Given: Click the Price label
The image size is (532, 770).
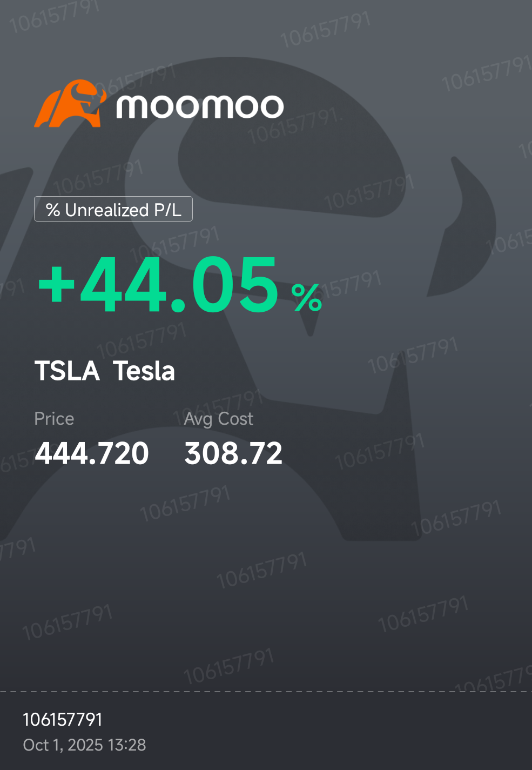Looking at the screenshot, I should coord(54,419).
